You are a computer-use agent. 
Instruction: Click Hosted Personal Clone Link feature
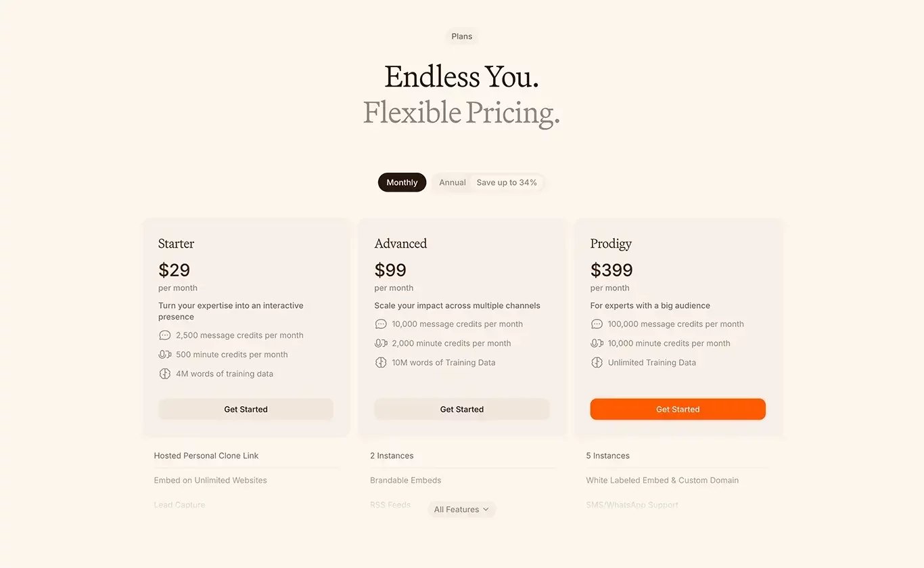(x=206, y=456)
